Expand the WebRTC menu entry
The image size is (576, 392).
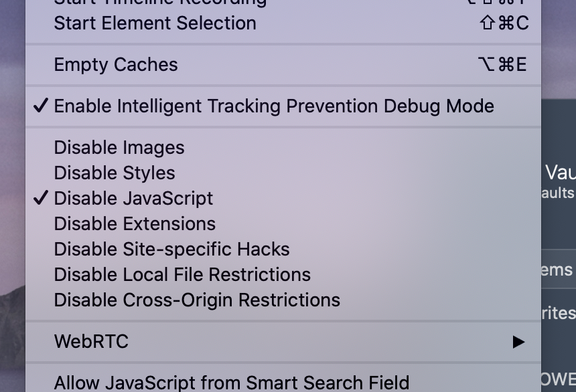[283, 342]
